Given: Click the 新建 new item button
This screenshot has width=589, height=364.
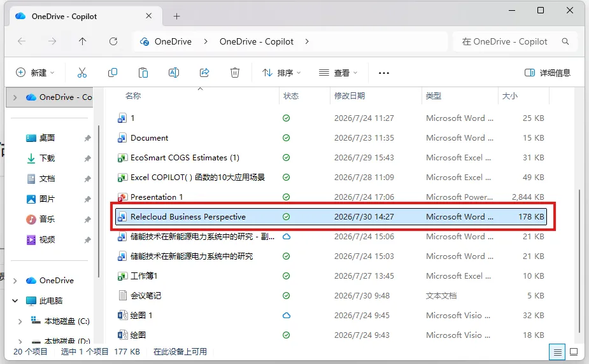Looking at the screenshot, I should [x=35, y=73].
